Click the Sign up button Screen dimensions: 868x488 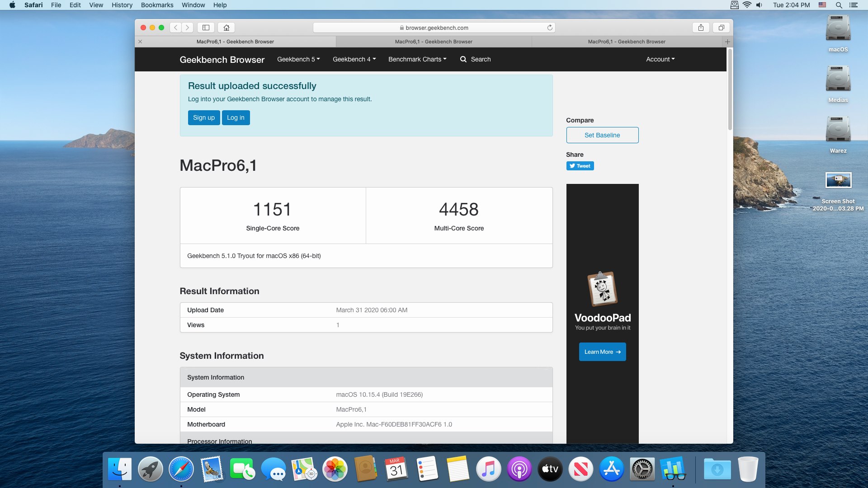(x=204, y=117)
